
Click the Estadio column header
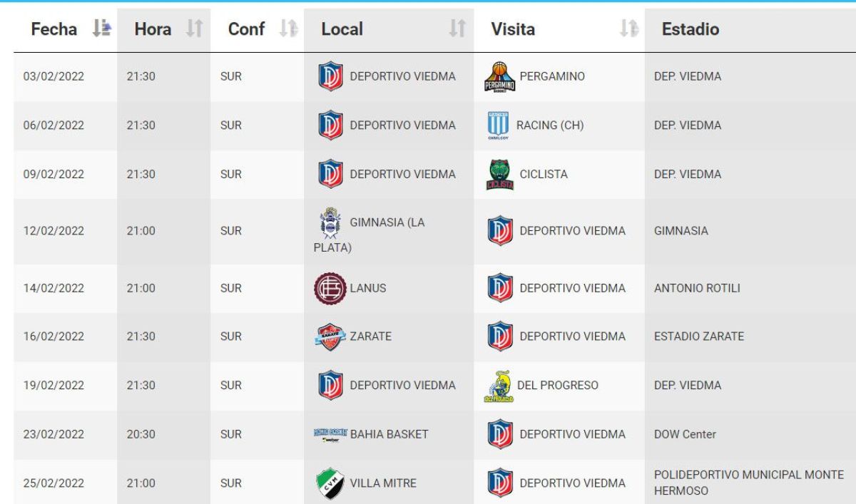pos(690,29)
